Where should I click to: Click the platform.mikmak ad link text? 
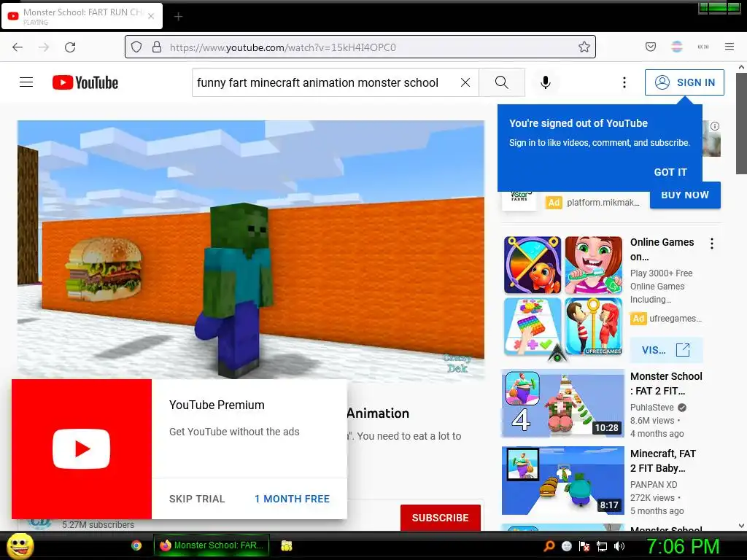(603, 203)
